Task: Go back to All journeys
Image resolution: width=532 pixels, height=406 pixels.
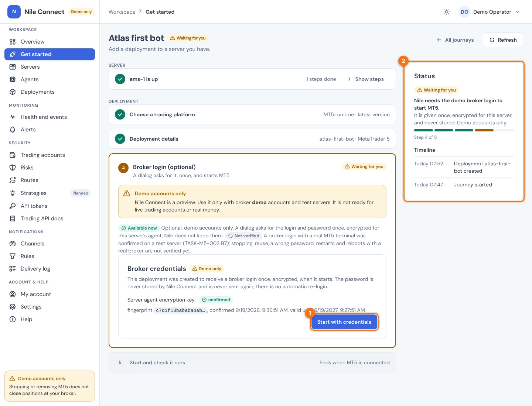Action: (x=455, y=40)
